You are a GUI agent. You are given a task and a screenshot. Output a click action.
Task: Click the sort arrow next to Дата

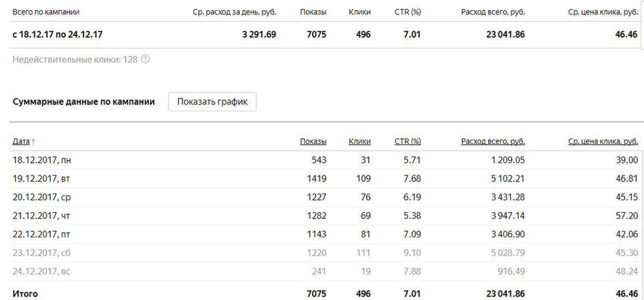(34, 142)
